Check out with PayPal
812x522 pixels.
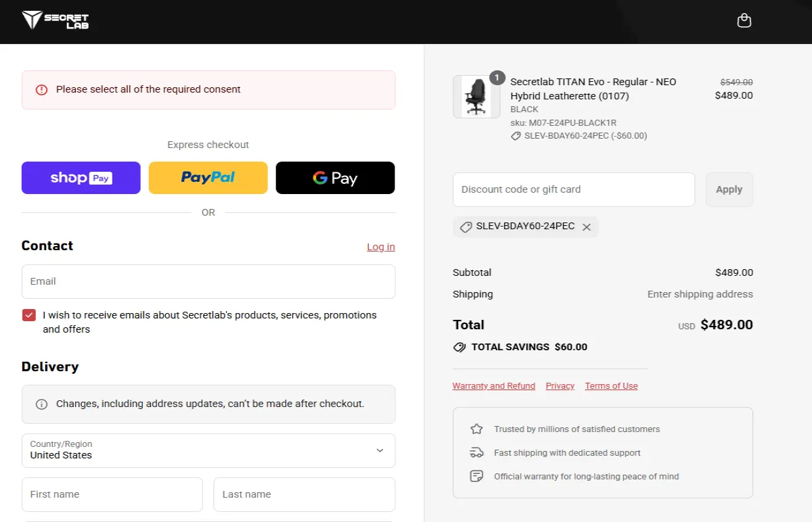(x=208, y=178)
